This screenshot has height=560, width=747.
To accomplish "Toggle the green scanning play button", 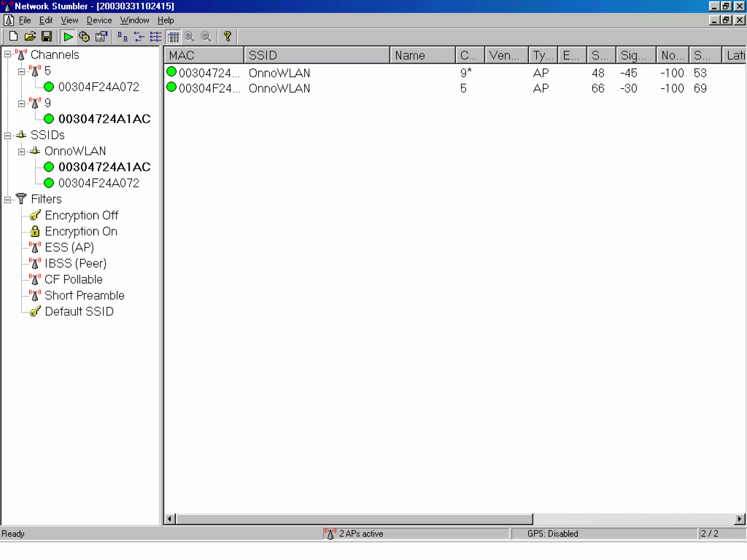I will (67, 36).
